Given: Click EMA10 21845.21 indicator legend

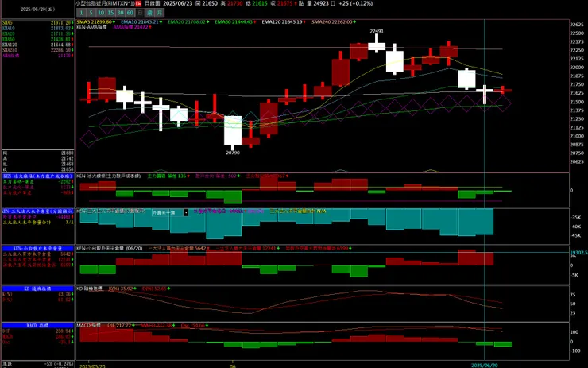Looking at the screenshot, I should [x=141, y=22].
